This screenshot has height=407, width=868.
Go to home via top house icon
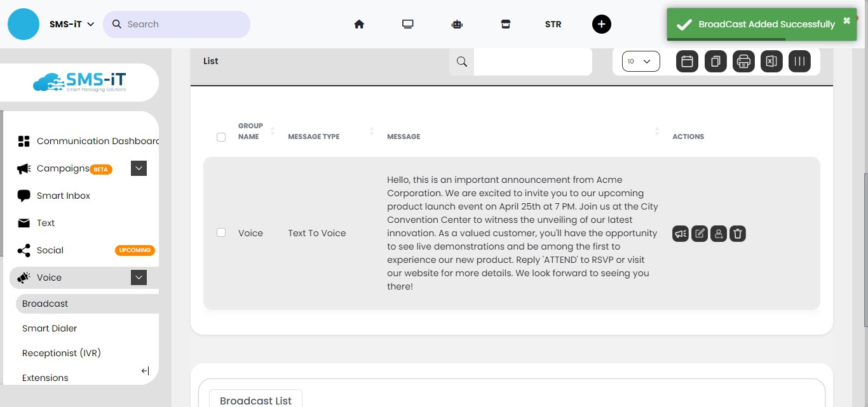[359, 24]
